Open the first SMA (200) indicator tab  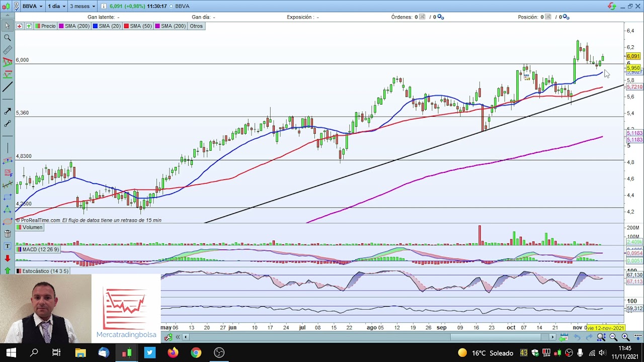pos(74,26)
